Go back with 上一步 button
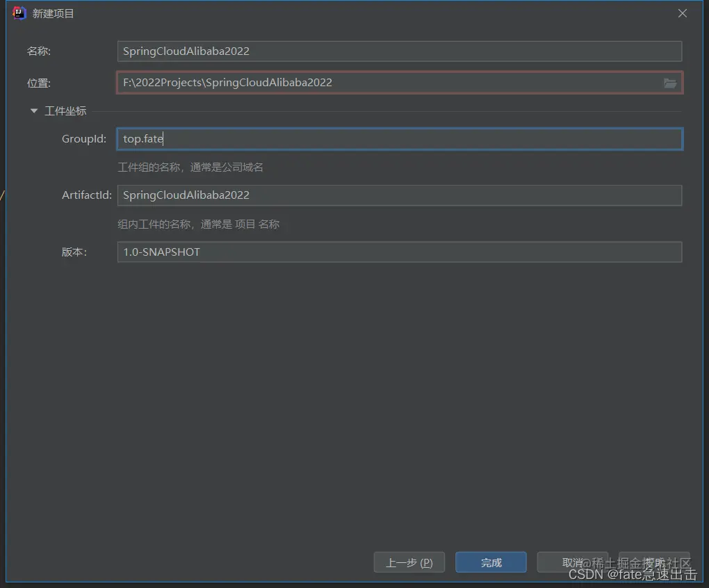Viewport: 709px width, 588px height. coord(409,562)
